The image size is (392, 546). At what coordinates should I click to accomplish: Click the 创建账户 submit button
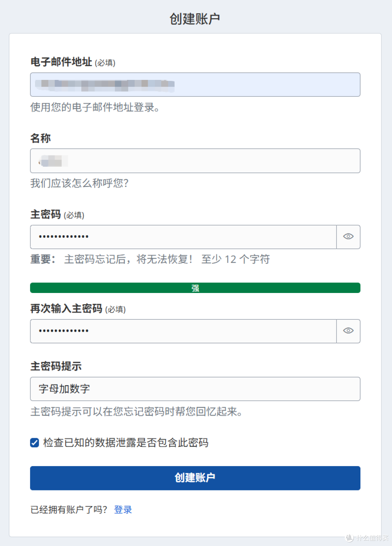pos(195,478)
